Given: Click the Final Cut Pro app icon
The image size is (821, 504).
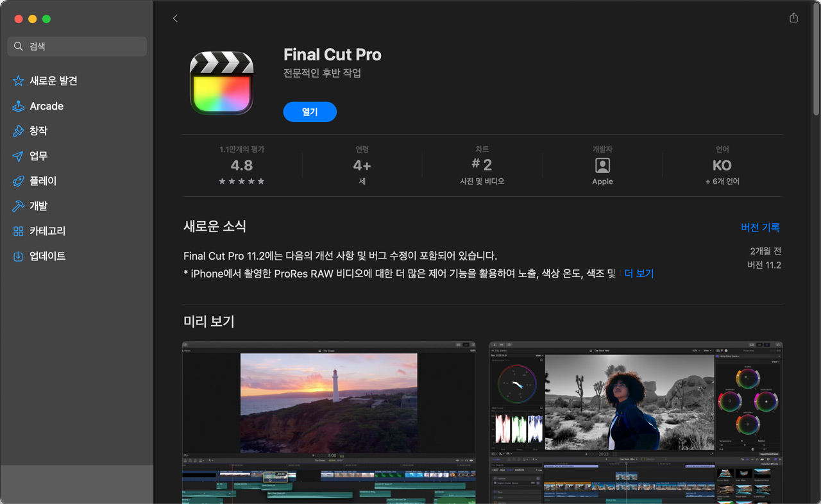Looking at the screenshot, I should (x=221, y=83).
